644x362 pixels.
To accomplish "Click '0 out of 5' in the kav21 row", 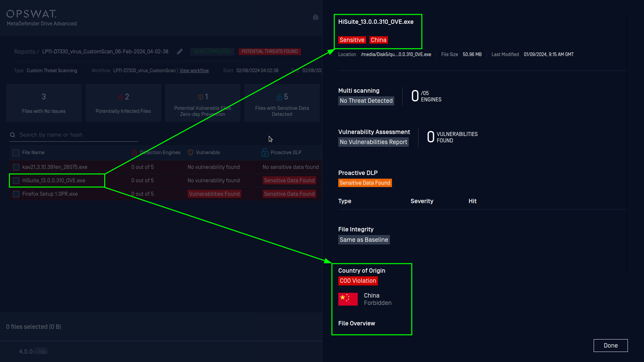I will (143, 167).
